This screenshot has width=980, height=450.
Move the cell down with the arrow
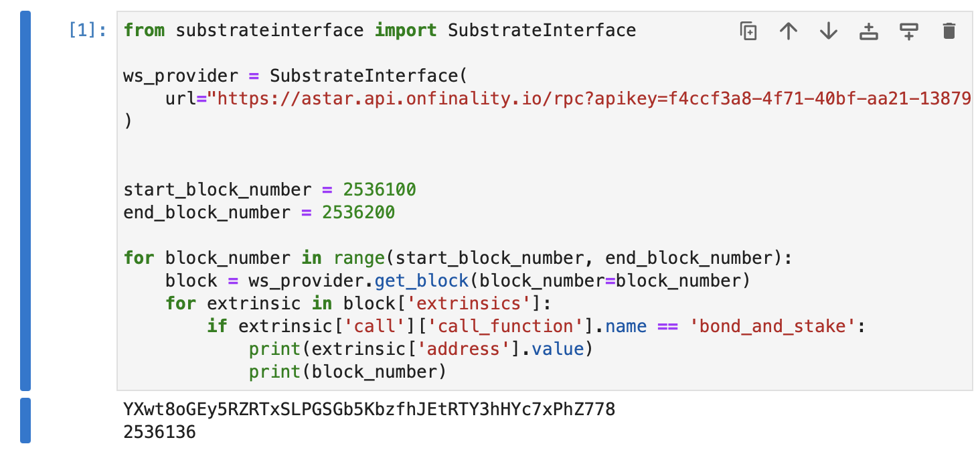tap(828, 31)
